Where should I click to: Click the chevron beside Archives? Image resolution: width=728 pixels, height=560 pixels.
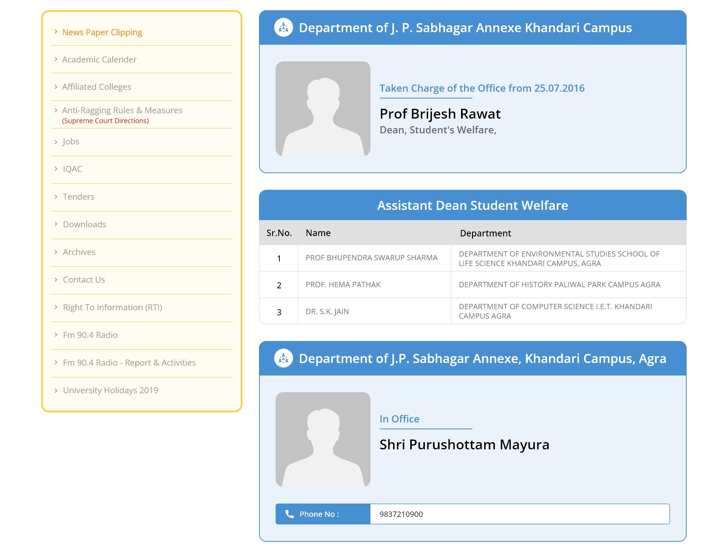point(56,252)
